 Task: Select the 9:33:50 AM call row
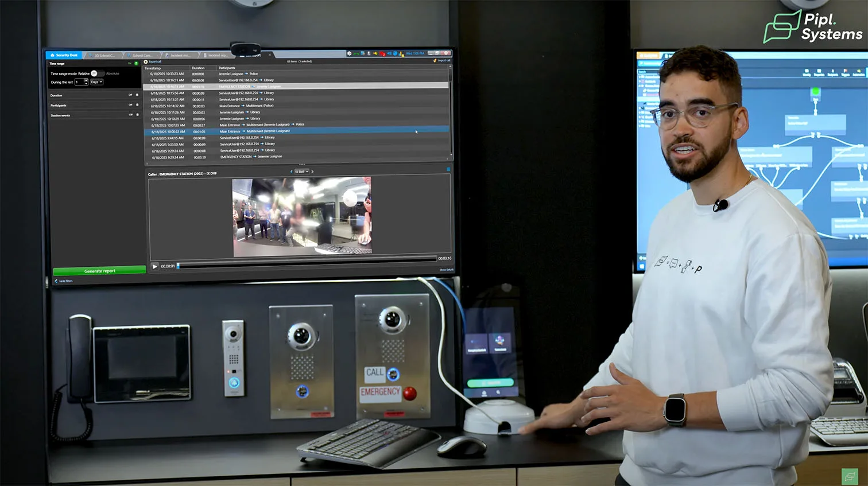pos(296,144)
